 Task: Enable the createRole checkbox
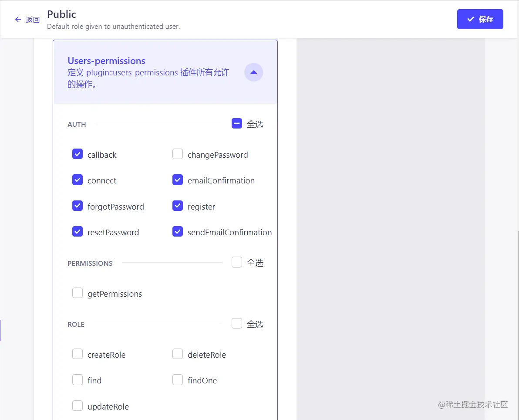coord(78,354)
